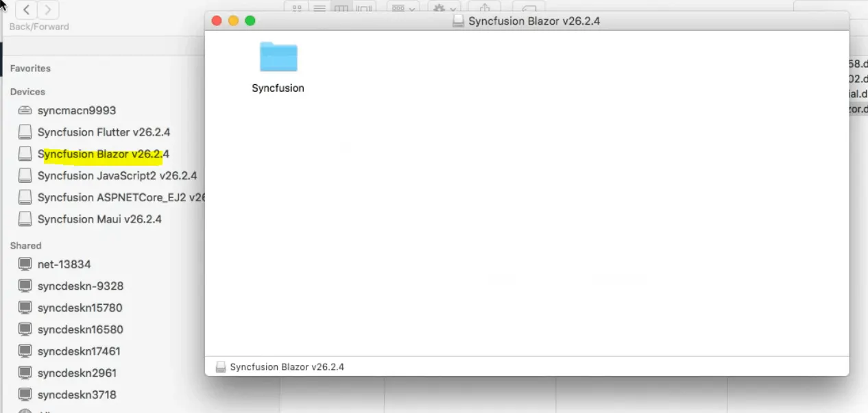Zoom the window with the green traffic light
868x413 pixels.
[250, 21]
